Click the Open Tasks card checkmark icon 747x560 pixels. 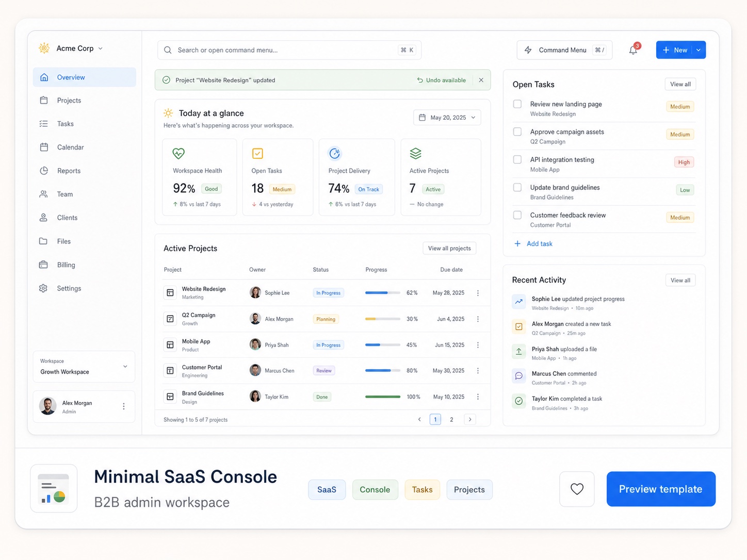[257, 153]
